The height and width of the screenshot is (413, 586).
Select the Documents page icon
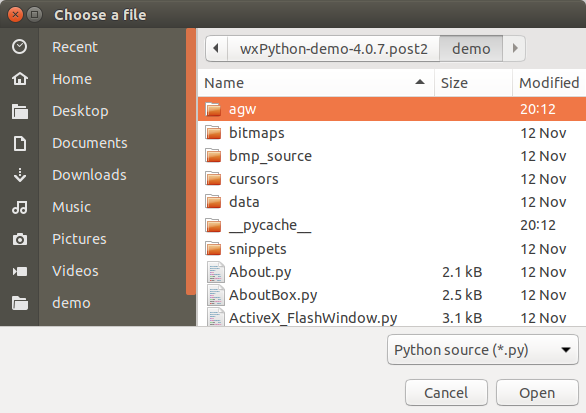point(19,143)
